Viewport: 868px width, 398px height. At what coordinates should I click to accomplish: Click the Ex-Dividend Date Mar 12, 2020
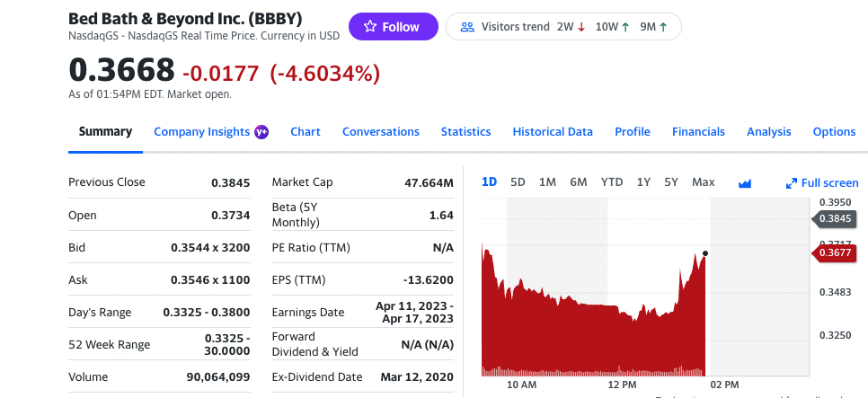point(417,377)
